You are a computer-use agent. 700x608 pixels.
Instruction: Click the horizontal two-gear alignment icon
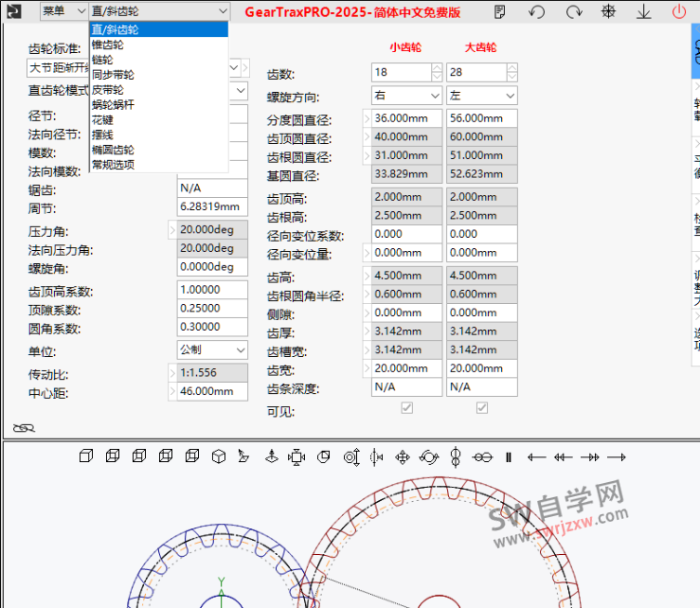(482, 457)
